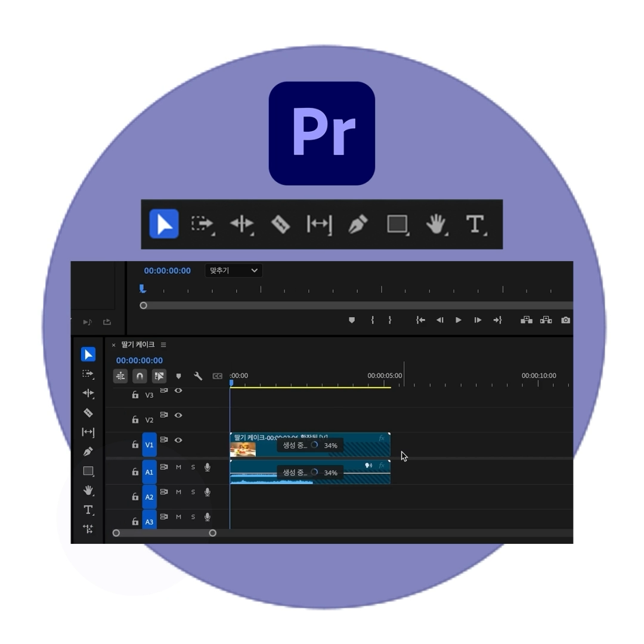Screen dimensions: 644x644
Task: Toggle sync lock on track A1
Action: pos(164,467)
